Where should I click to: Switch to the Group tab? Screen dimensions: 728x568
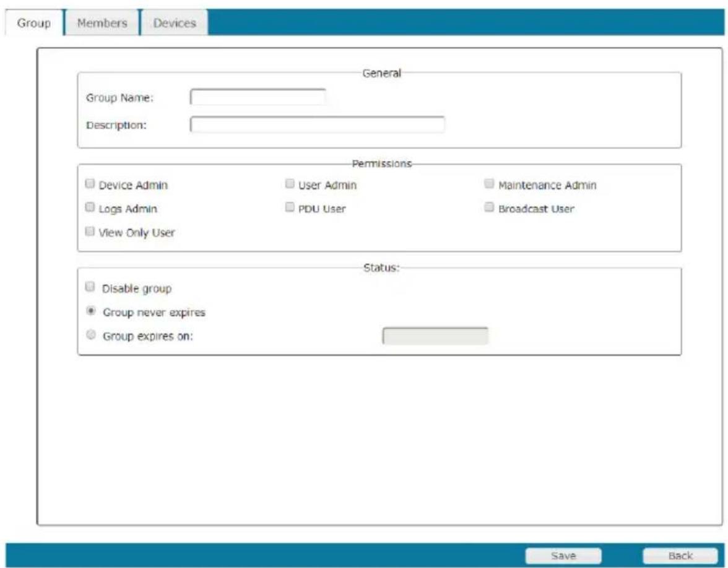(34, 23)
